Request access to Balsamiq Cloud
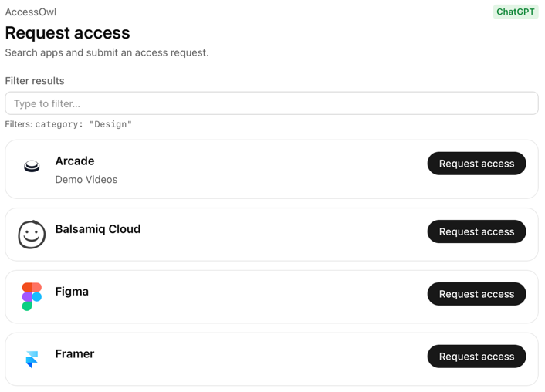 coord(476,231)
